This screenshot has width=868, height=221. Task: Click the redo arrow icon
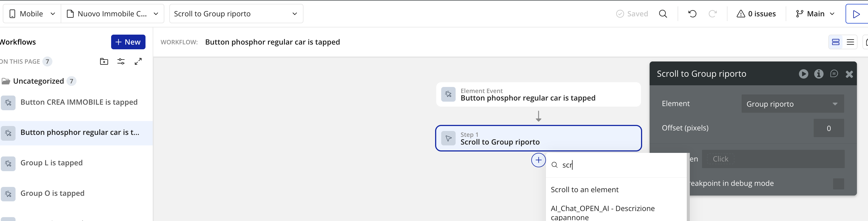[712, 14]
